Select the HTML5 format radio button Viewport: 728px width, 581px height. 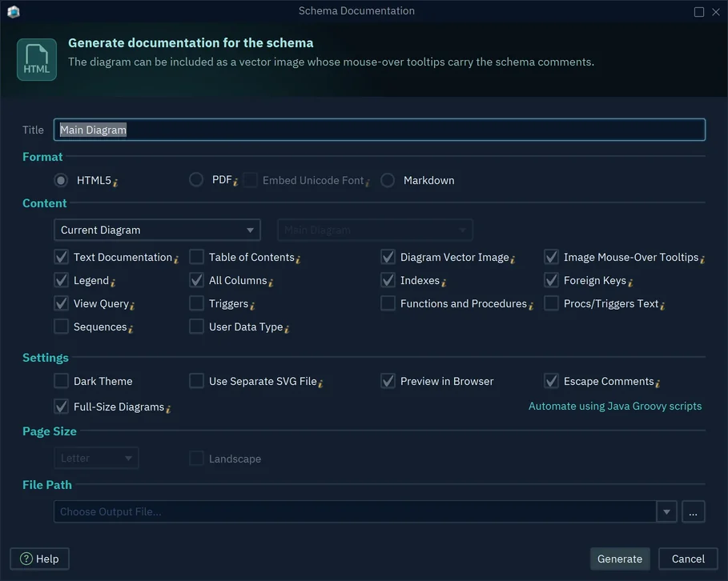tap(61, 180)
